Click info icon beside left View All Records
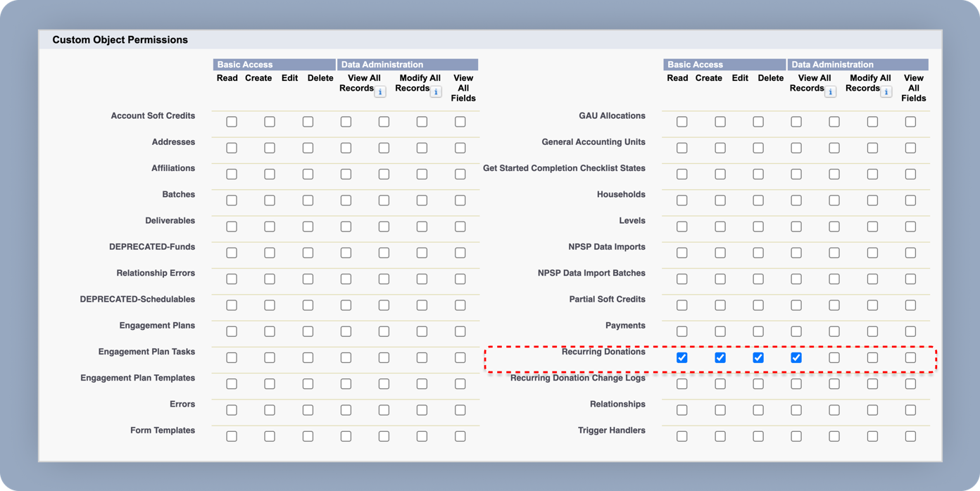The width and height of the screenshot is (980, 491). click(x=380, y=92)
